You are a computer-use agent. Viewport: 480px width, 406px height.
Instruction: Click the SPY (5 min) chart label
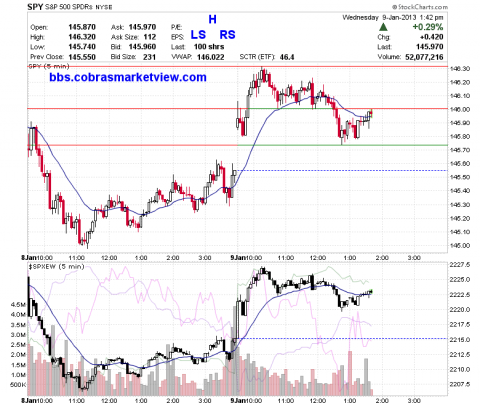(49, 66)
